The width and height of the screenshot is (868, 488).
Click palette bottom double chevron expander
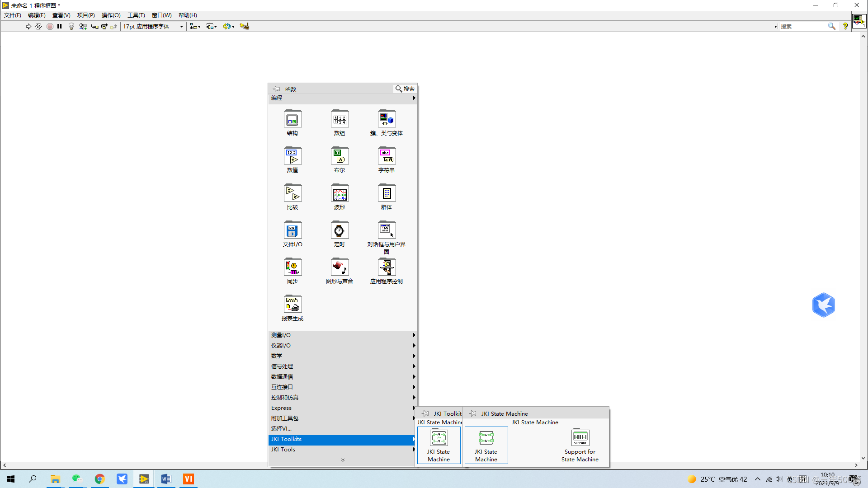click(343, 460)
